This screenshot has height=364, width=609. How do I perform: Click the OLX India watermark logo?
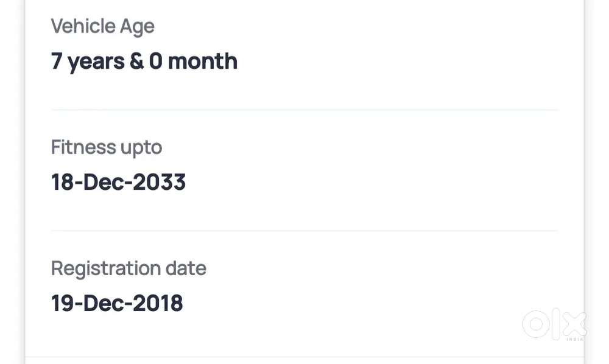click(554, 324)
